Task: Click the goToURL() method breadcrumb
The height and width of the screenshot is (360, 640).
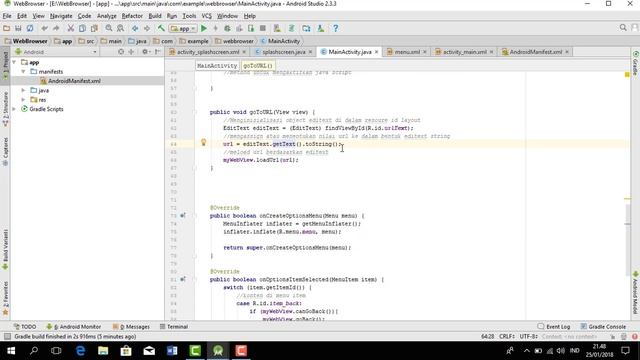Action: coord(258,65)
